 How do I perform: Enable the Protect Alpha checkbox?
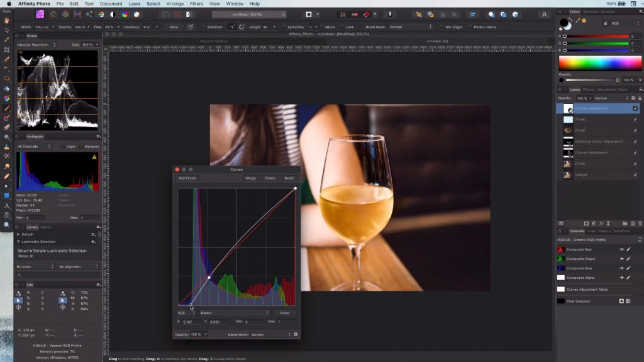[470, 27]
